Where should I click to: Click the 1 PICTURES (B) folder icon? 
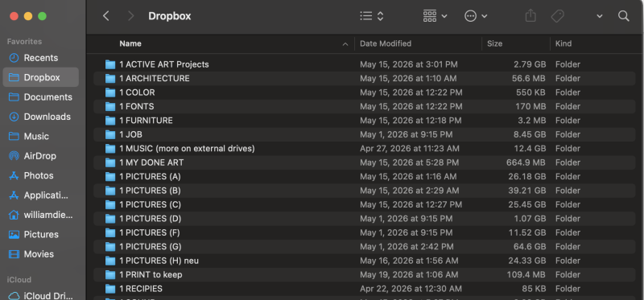click(x=110, y=191)
